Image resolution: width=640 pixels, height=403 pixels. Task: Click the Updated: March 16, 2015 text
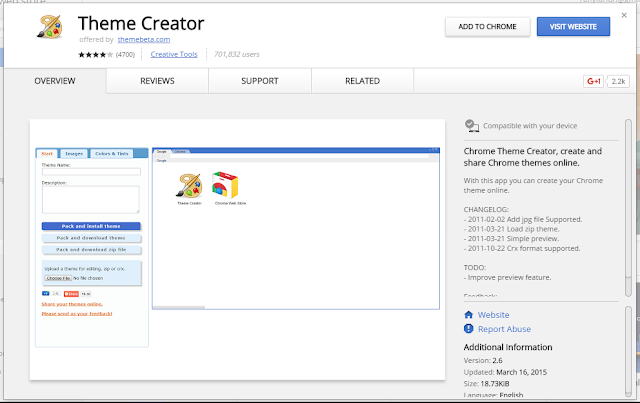[x=505, y=372]
